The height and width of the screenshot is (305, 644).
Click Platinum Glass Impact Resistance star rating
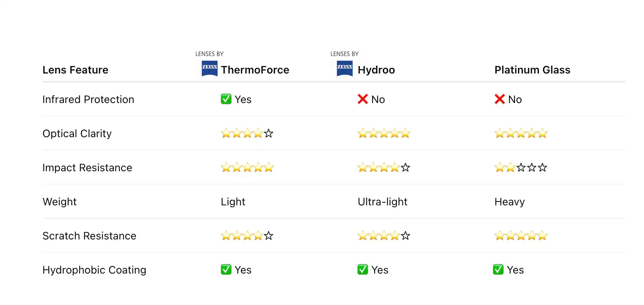tap(521, 167)
